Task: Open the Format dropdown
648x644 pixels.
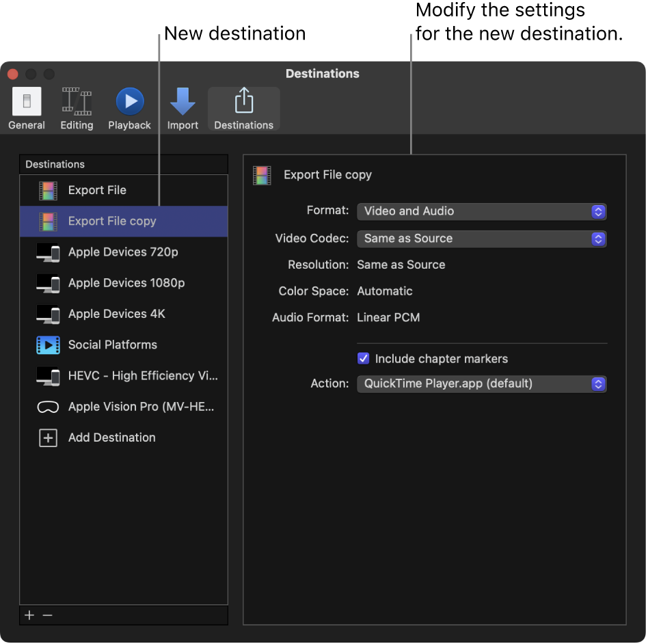Action: 481,212
